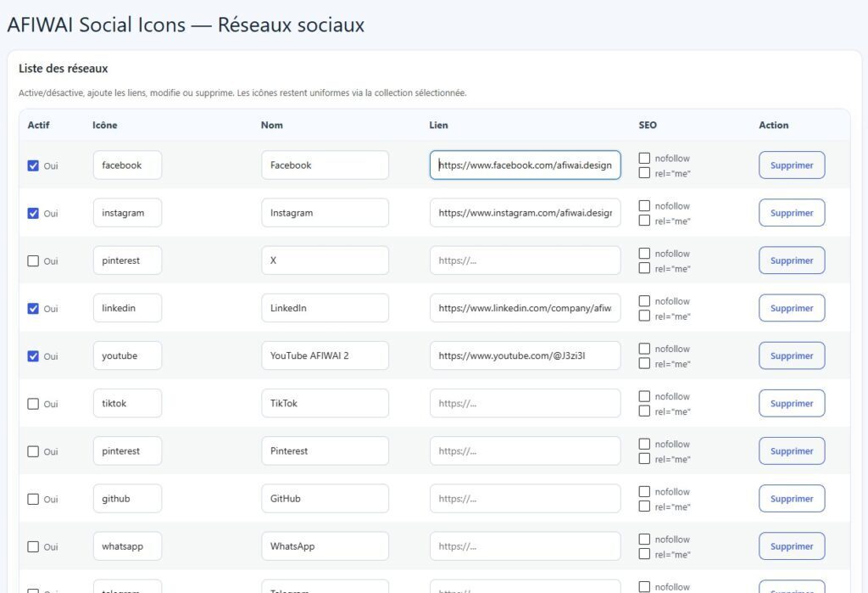Toggle nofollow in the X row

point(644,254)
